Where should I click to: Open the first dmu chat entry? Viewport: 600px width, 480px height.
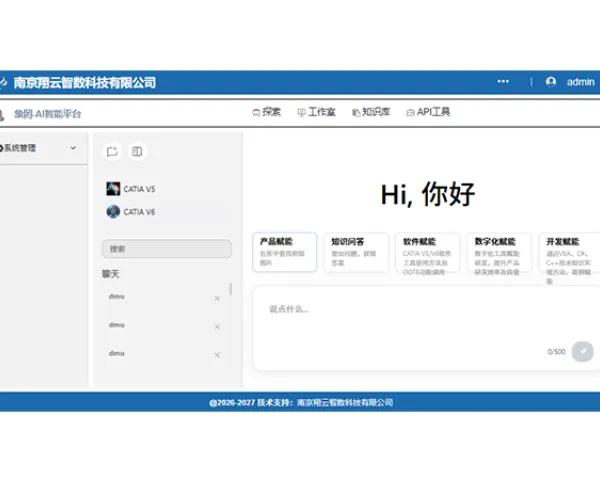117,296
